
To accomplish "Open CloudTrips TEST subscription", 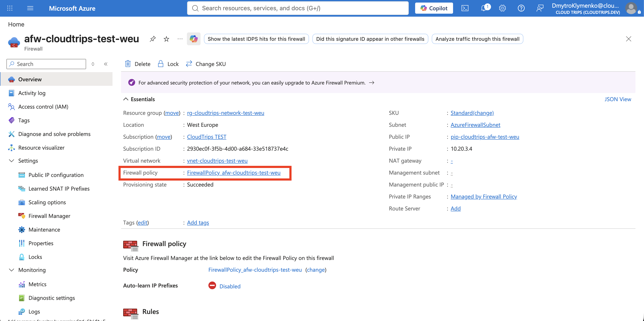I will click(x=206, y=137).
